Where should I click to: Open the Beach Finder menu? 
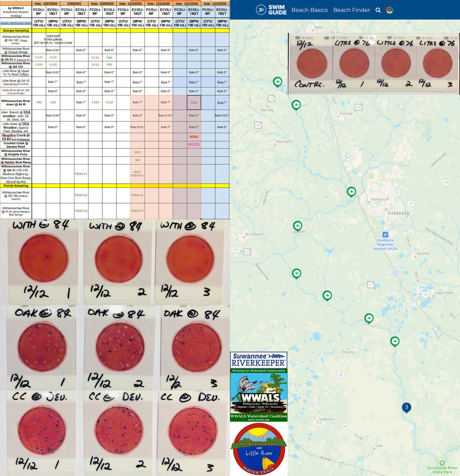(352, 10)
